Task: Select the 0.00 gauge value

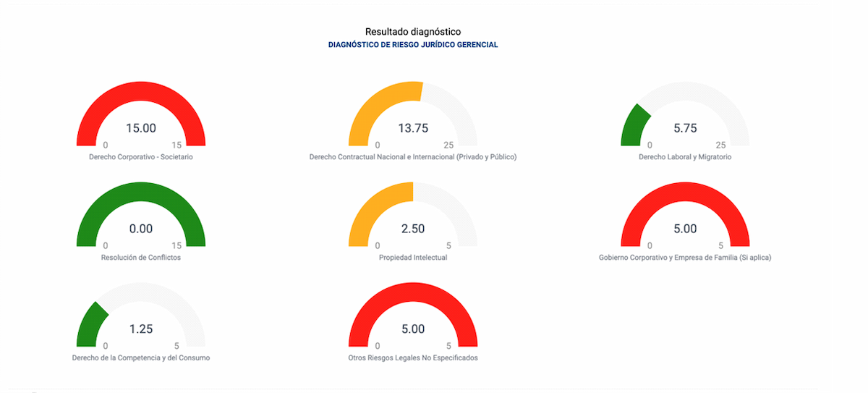Action: click(x=141, y=229)
